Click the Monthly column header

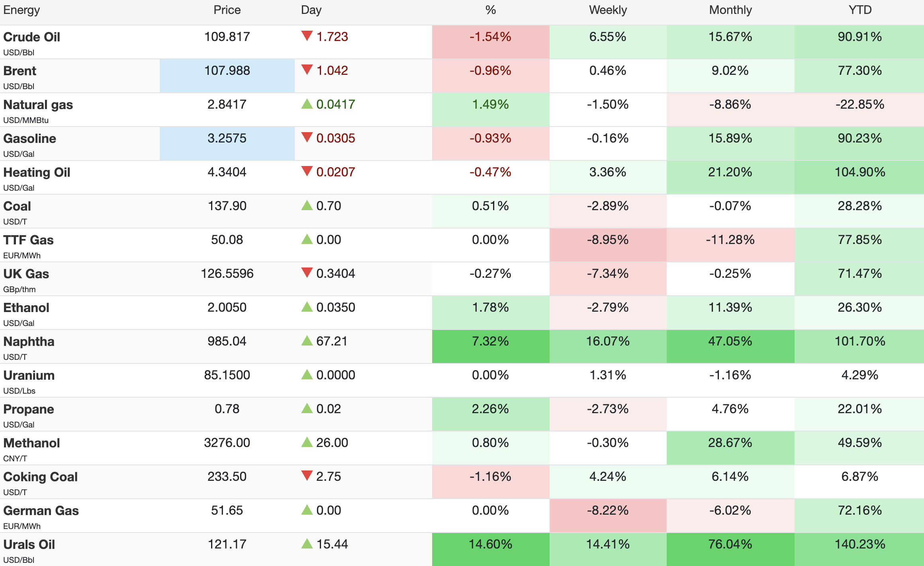(730, 10)
